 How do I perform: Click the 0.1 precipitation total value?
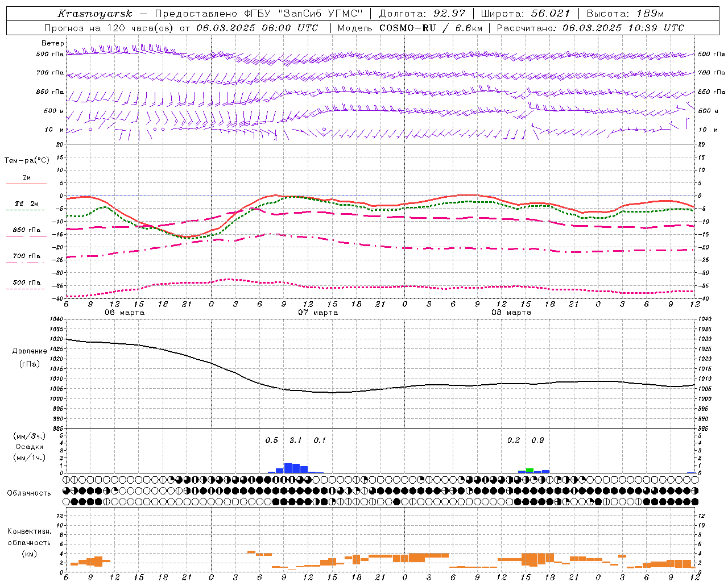click(320, 440)
